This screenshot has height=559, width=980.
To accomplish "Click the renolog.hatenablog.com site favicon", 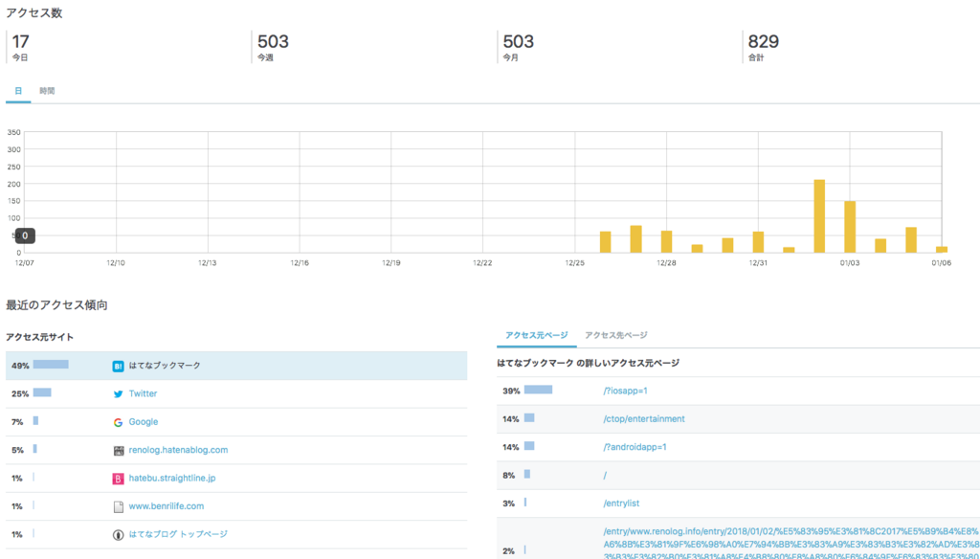I will 118,450.
